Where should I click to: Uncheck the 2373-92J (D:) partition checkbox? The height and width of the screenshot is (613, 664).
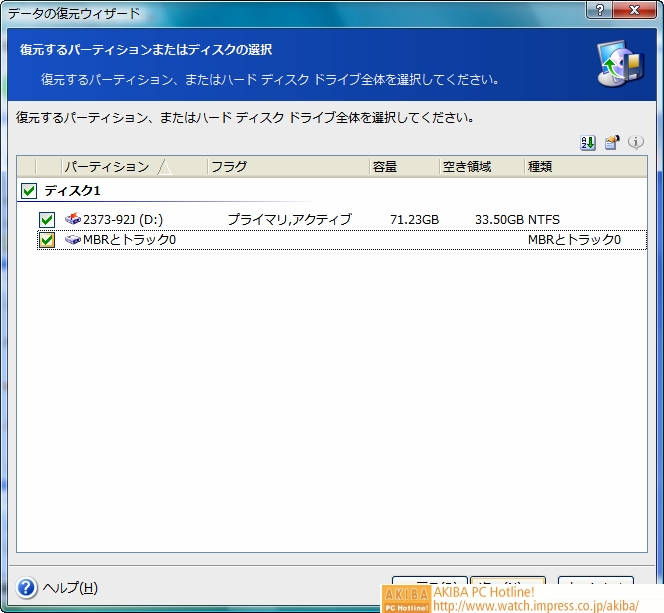pyautogui.click(x=46, y=219)
